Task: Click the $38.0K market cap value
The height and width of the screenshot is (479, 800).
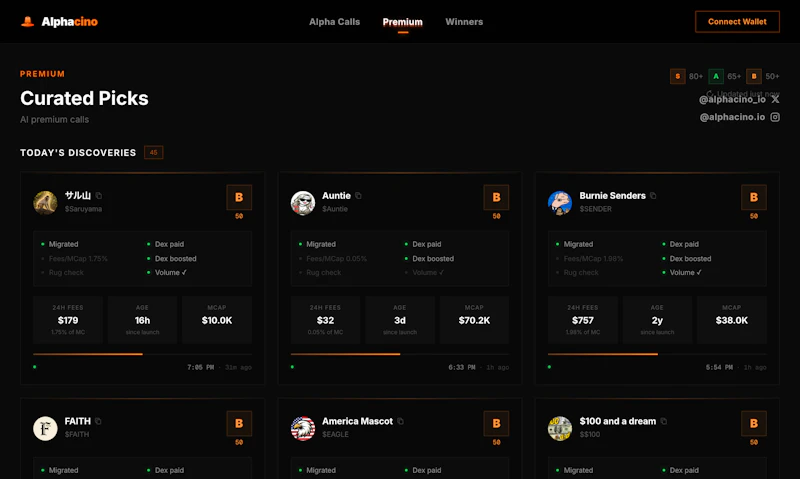Action: pyautogui.click(x=732, y=320)
